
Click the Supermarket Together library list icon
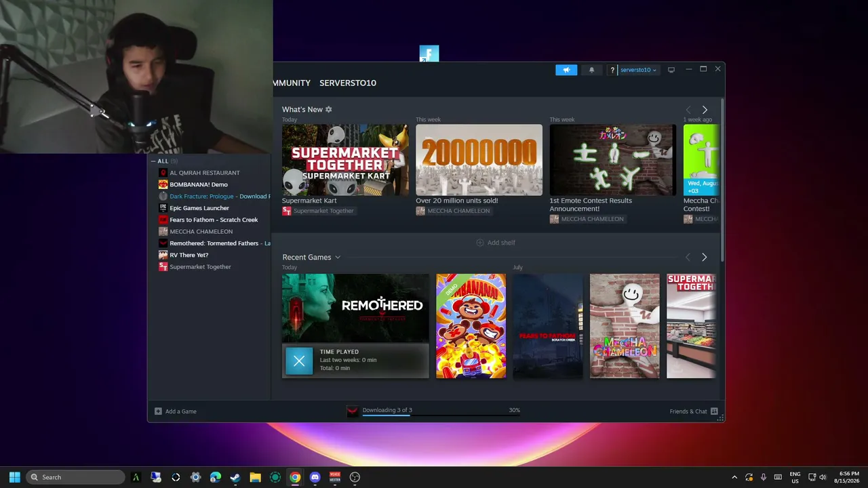pos(163,266)
